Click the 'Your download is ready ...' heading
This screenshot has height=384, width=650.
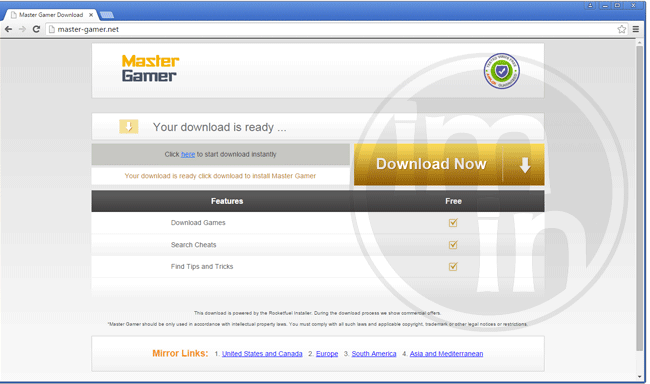(x=220, y=127)
